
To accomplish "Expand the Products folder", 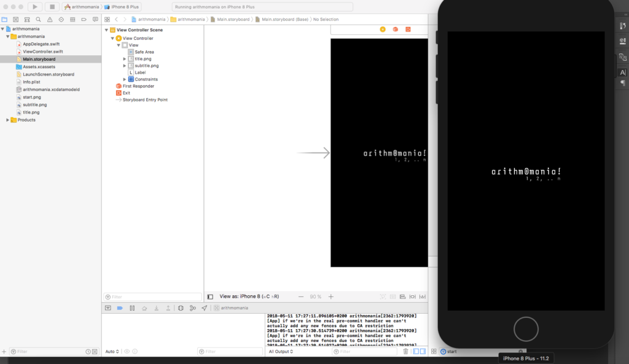I will coord(7,120).
